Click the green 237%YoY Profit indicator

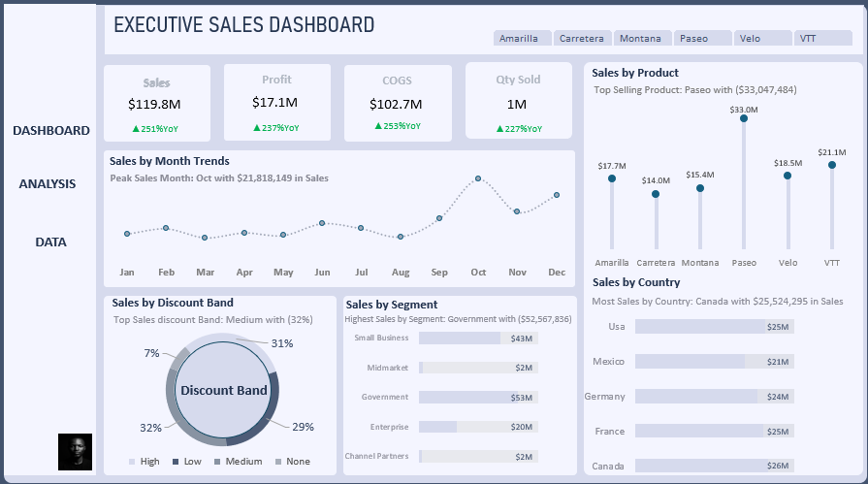275,128
